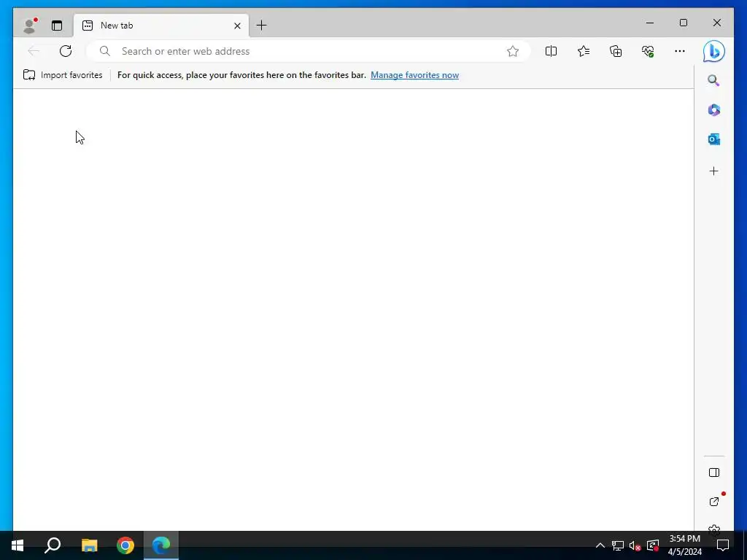Open network status tray icon
Screen dimensions: 747x560
tap(618, 545)
